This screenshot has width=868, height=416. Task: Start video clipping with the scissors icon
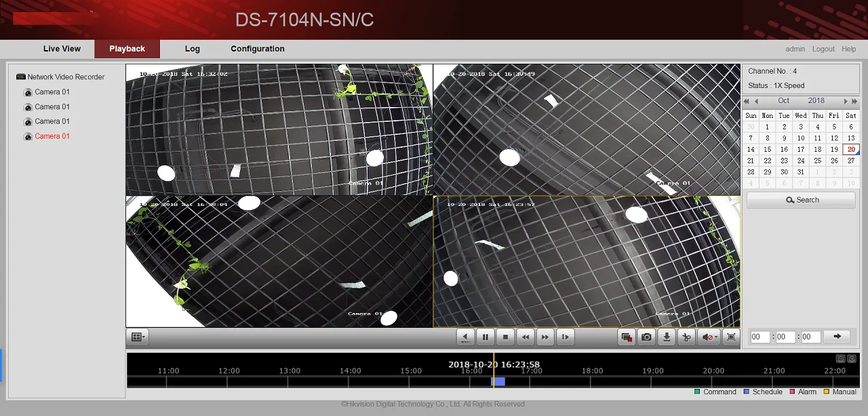click(686, 337)
